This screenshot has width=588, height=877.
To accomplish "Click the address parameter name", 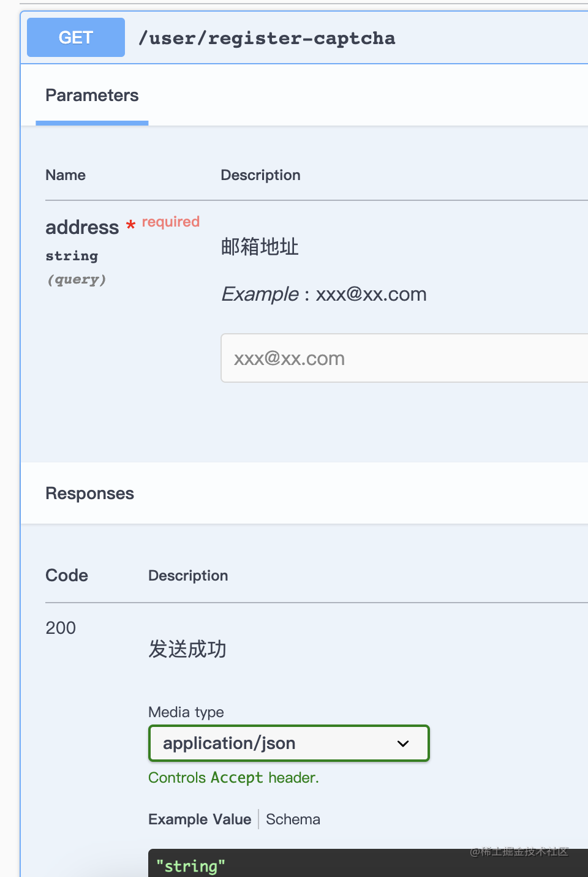I will (x=82, y=227).
